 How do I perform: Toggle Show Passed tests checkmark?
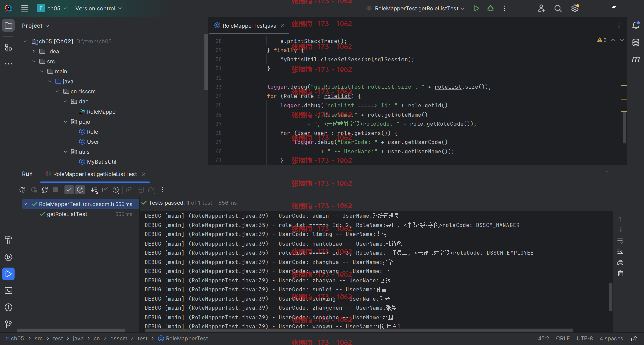(x=69, y=190)
